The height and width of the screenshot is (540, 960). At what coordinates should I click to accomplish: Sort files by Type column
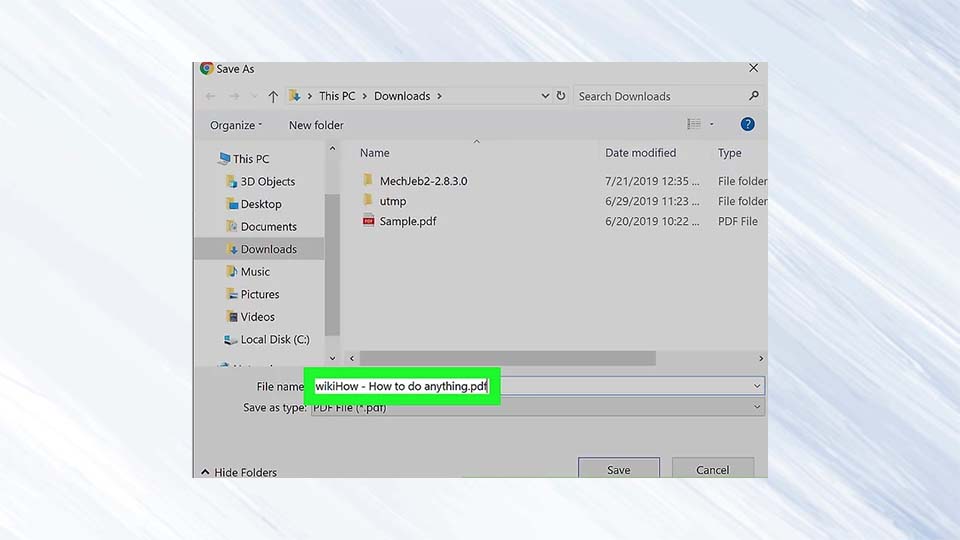click(x=729, y=153)
